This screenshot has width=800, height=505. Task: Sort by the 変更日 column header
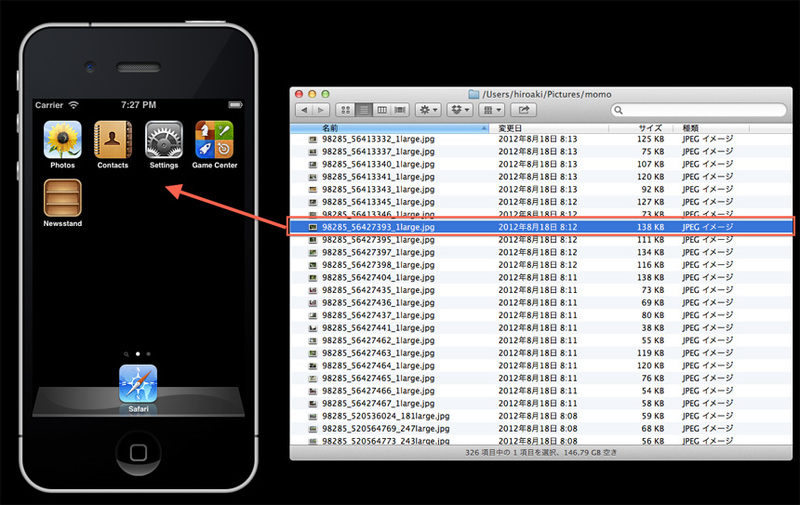548,128
